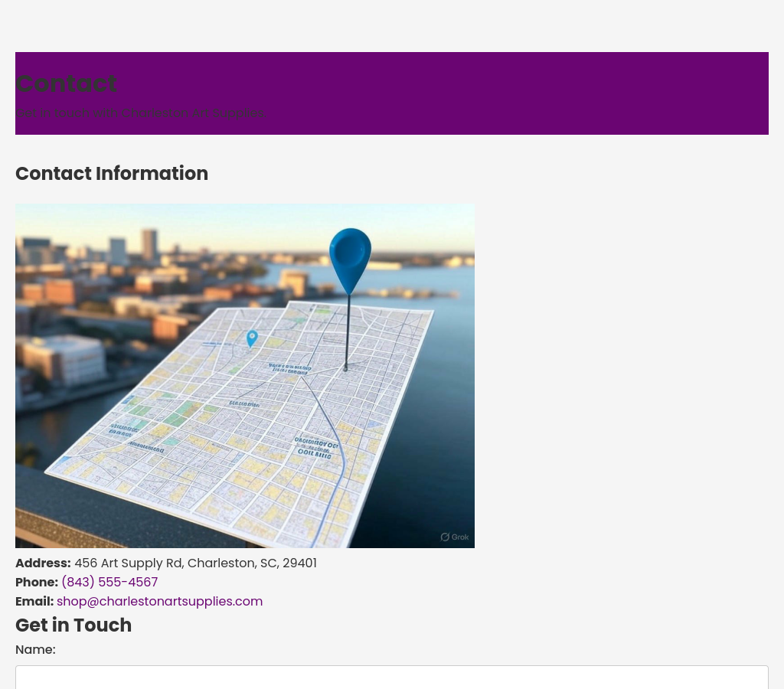The height and width of the screenshot is (689, 784).
Task: Click the bold Email label
Action: pos(34,601)
